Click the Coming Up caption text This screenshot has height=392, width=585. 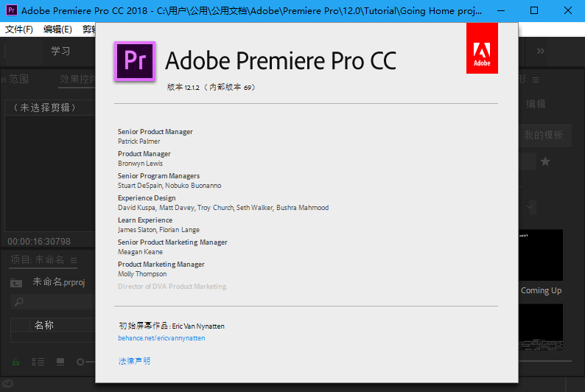[541, 290]
